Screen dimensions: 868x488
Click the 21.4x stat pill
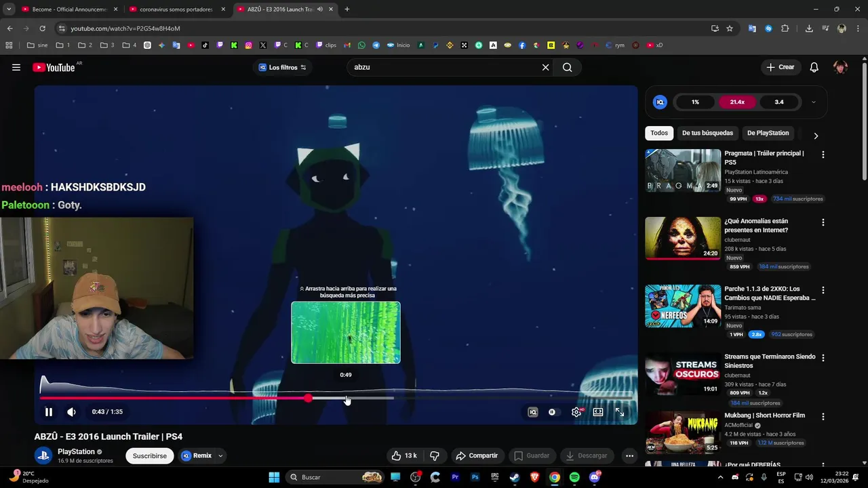click(x=737, y=102)
